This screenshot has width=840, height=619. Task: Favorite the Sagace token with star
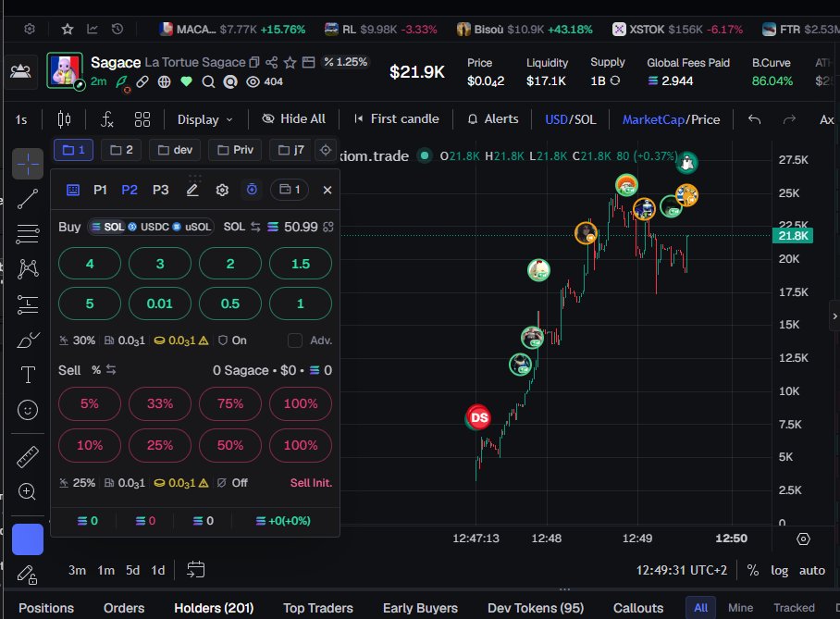(290, 63)
